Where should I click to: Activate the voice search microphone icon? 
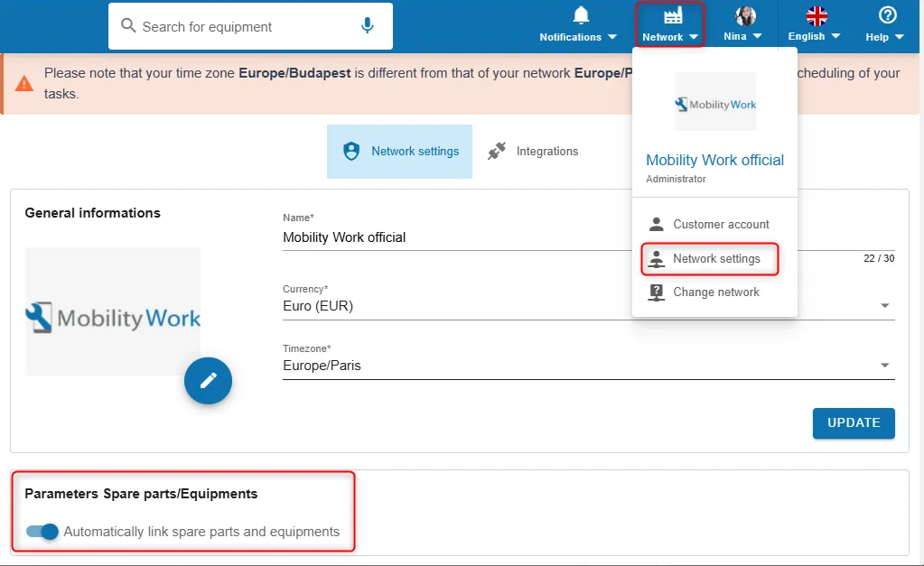(x=367, y=25)
